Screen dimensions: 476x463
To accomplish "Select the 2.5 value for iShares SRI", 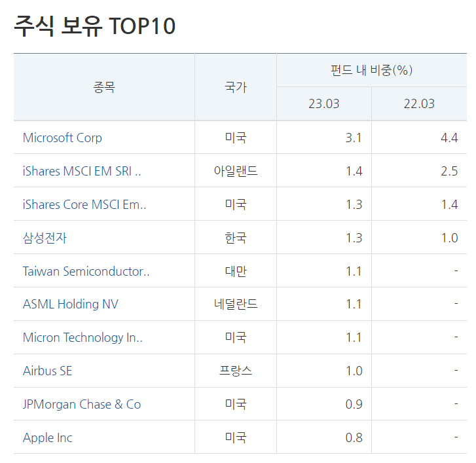I will [449, 171].
